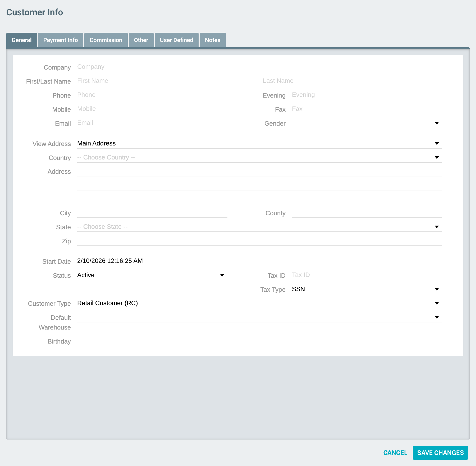The image size is (476, 466).
Task: Click the Tax ID input field
Action: (x=366, y=275)
